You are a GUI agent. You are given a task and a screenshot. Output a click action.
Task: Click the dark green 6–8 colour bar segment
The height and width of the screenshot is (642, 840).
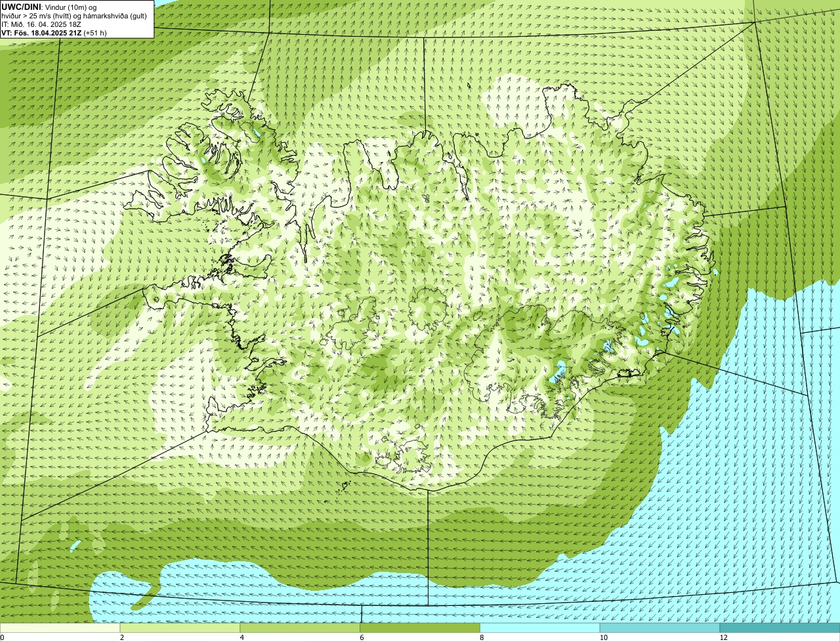(x=421, y=628)
